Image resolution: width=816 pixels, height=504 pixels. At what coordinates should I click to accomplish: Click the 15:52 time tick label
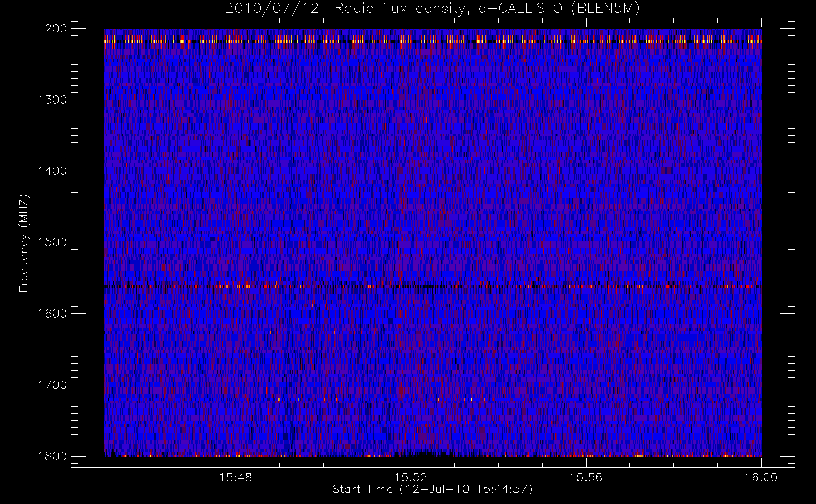tap(411, 477)
